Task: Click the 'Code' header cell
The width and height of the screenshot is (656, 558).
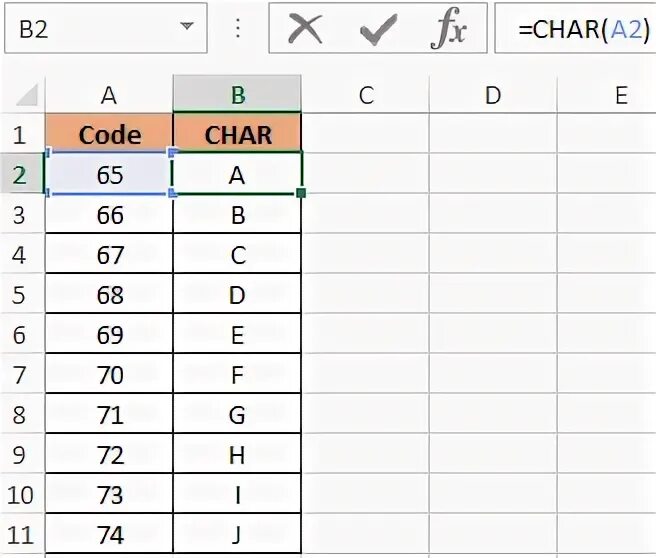Action: point(109,133)
